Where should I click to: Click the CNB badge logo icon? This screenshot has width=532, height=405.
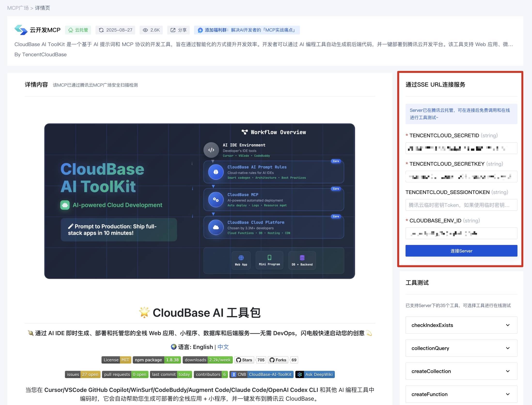click(234, 374)
